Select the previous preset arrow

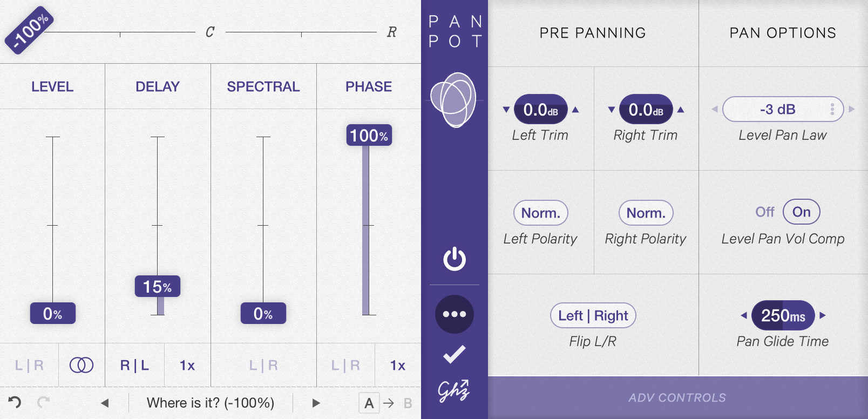tap(105, 403)
